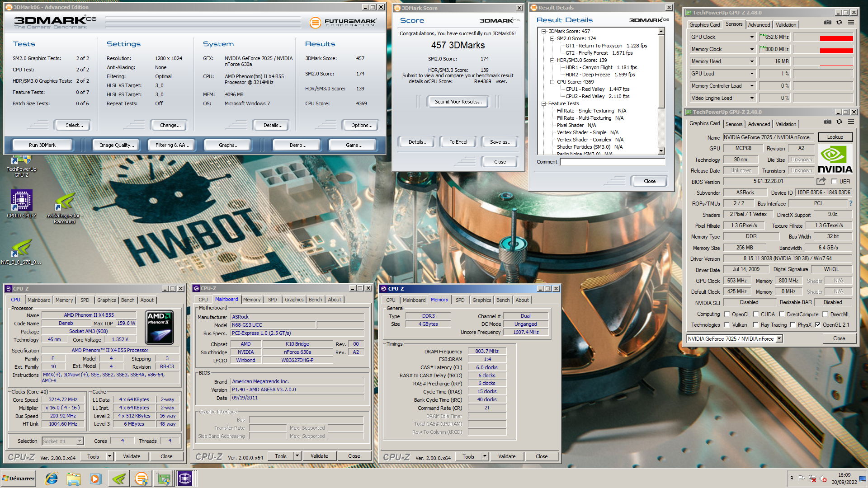This screenshot has width=868, height=488.
Task: Switch to NVIDIA Inspector taskbar button
Action: click(119, 479)
